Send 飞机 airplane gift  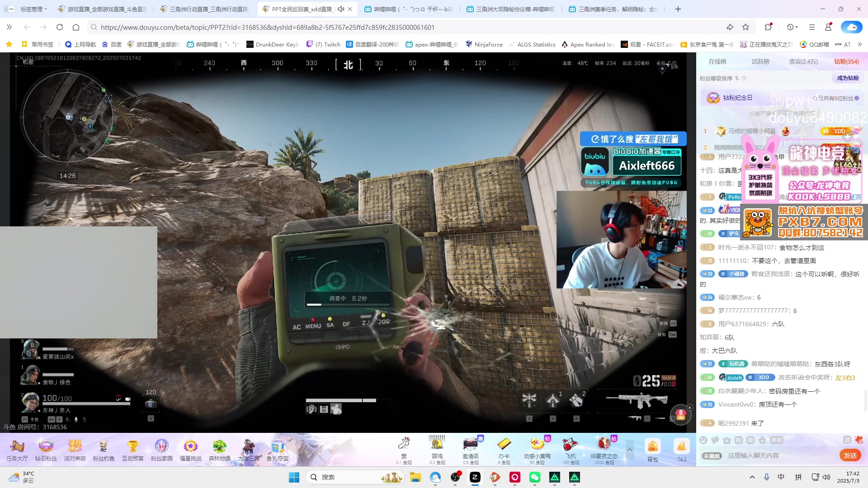coord(571,450)
